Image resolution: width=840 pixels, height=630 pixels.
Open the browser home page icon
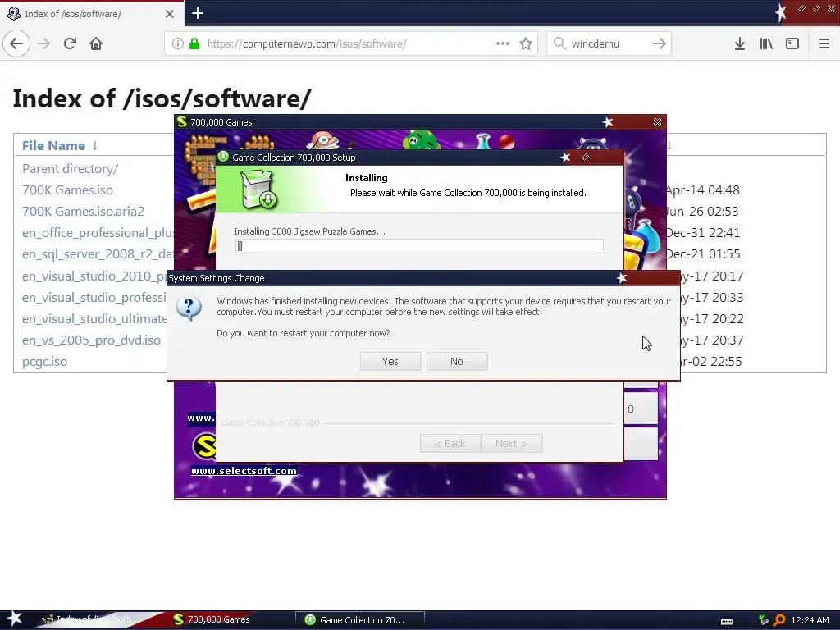pos(96,43)
